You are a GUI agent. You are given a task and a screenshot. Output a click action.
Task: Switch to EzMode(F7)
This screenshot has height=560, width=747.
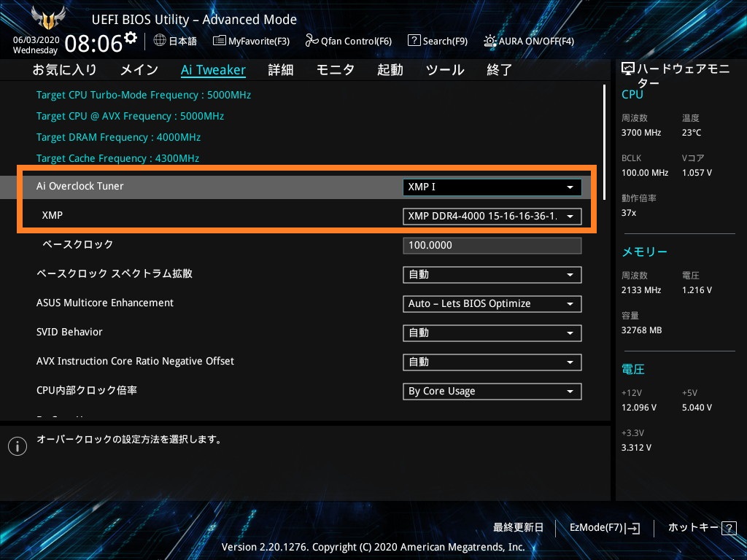[604, 527]
